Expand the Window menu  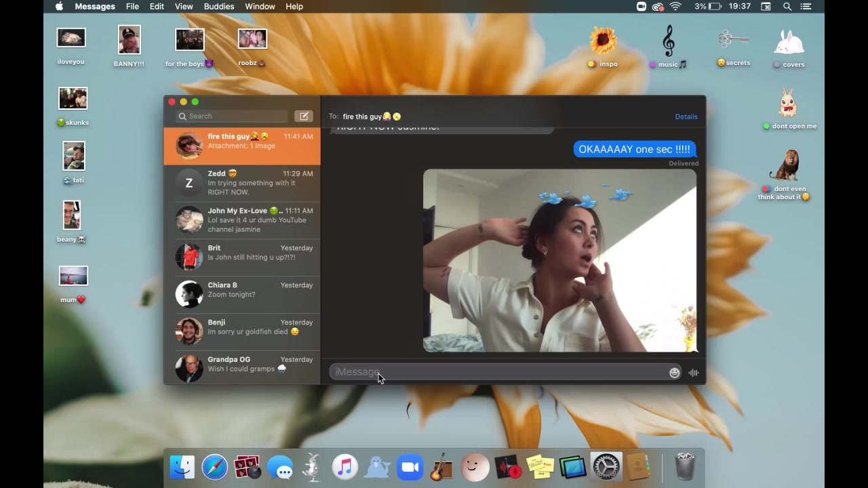pos(260,7)
